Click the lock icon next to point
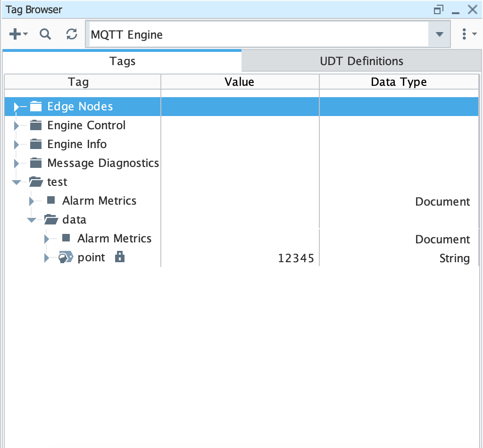This screenshot has width=483, height=448. (120, 257)
